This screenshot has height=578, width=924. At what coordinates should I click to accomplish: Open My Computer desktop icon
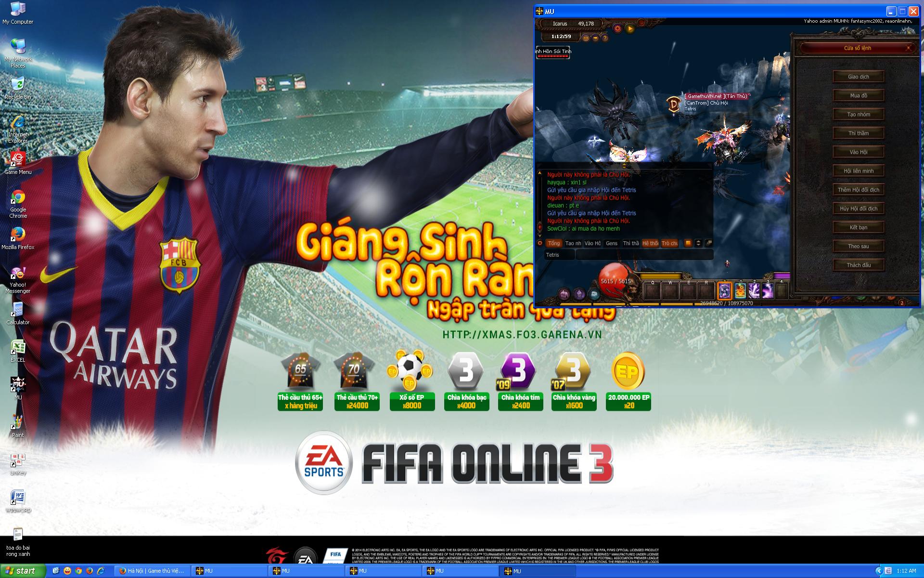(18, 13)
